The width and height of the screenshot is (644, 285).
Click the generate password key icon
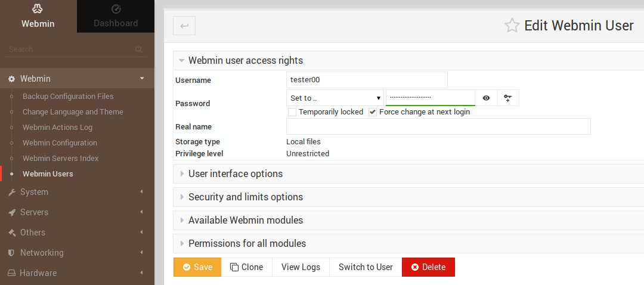pyautogui.click(x=508, y=98)
